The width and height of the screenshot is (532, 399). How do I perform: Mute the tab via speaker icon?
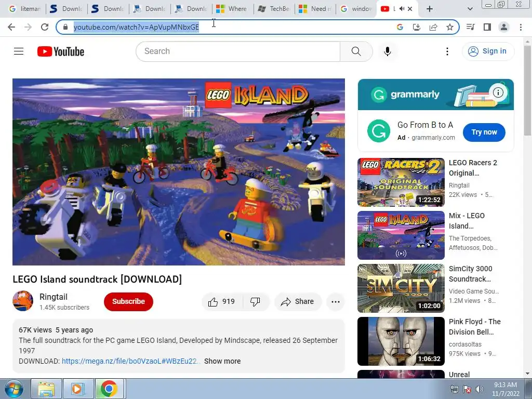pyautogui.click(x=402, y=9)
